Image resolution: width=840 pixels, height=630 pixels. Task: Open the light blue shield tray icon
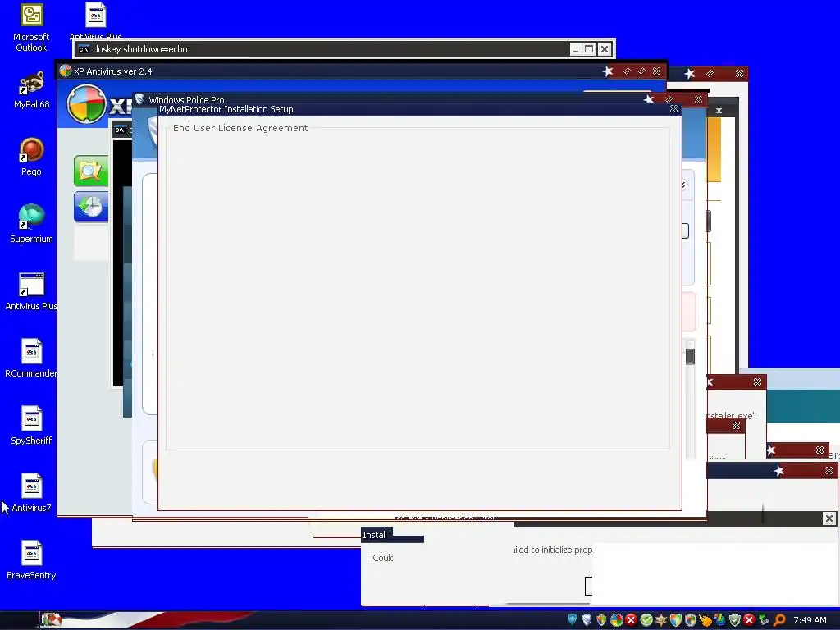click(572, 620)
